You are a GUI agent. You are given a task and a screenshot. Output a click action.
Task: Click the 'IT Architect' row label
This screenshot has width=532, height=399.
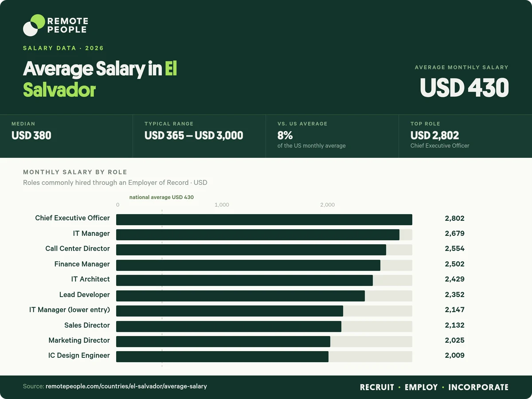click(90, 279)
